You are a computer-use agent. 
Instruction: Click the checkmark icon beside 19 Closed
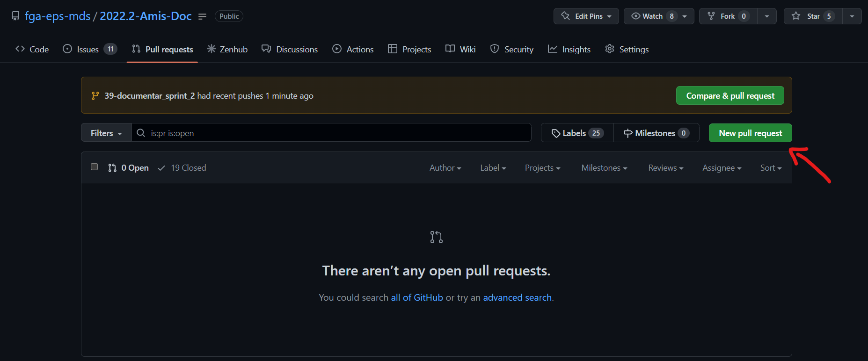(x=161, y=168)
